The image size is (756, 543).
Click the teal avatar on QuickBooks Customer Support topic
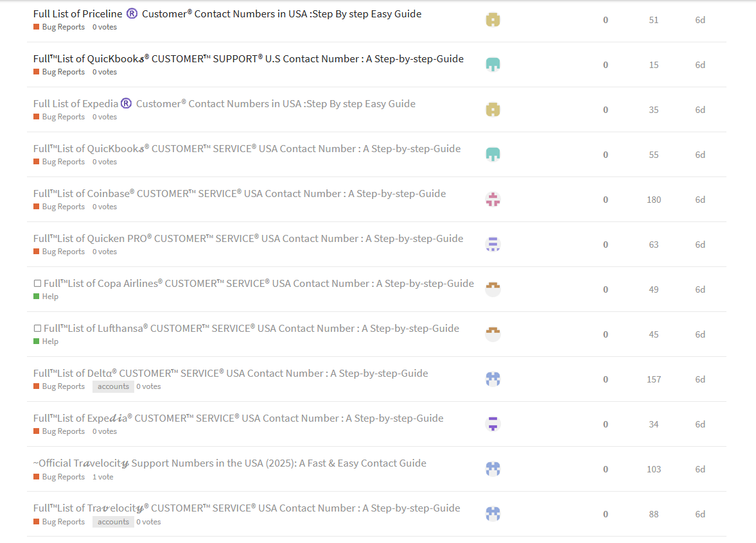tap(493, 65)
